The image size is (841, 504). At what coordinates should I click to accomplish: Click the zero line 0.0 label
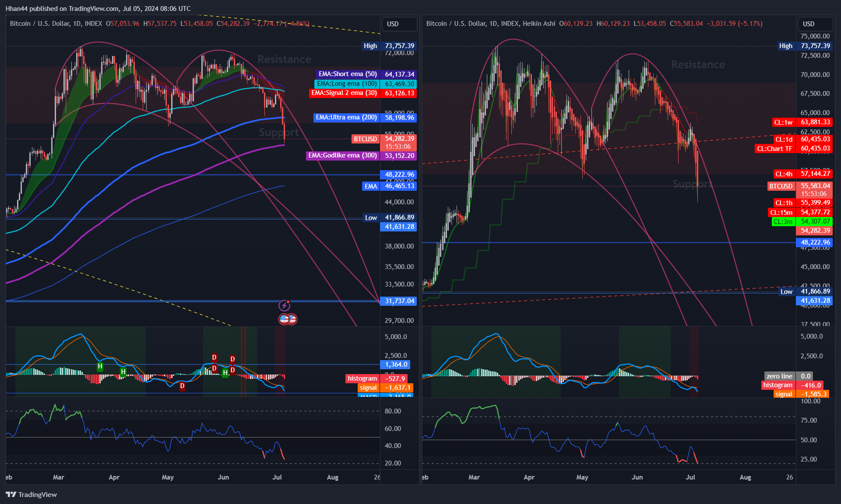point(788,376)
